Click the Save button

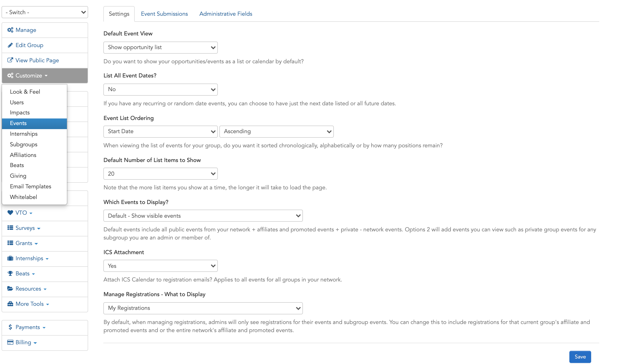tap(580, 357)
